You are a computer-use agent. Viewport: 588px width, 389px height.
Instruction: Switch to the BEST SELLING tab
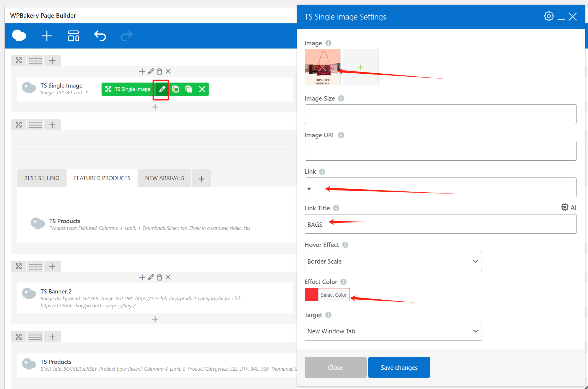coord(41,178)
